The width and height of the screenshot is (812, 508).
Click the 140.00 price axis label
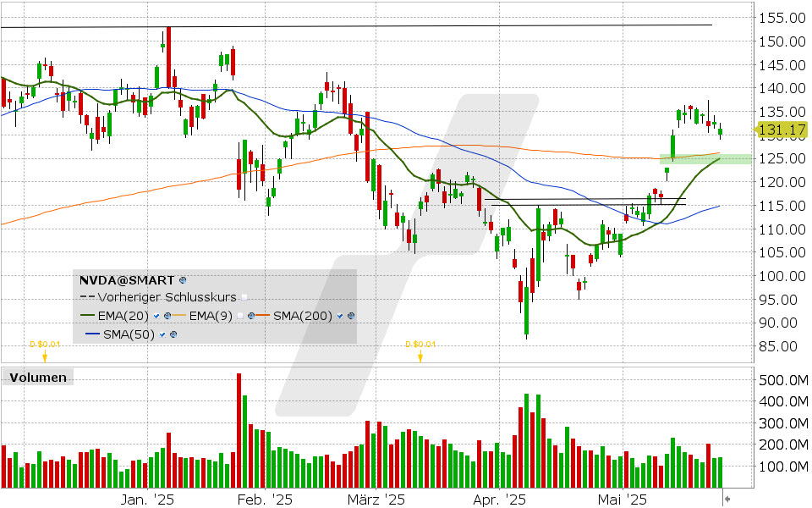(782, 88)
